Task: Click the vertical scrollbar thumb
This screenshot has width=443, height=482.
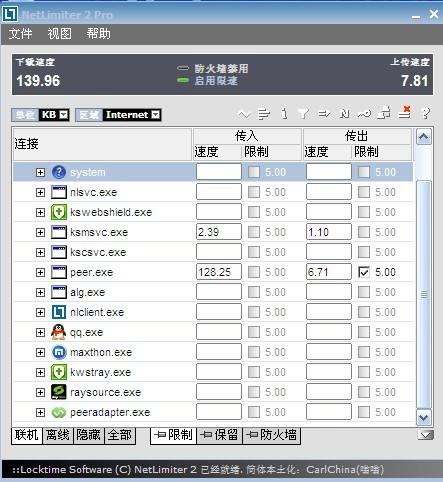Action: coord(424,294)
